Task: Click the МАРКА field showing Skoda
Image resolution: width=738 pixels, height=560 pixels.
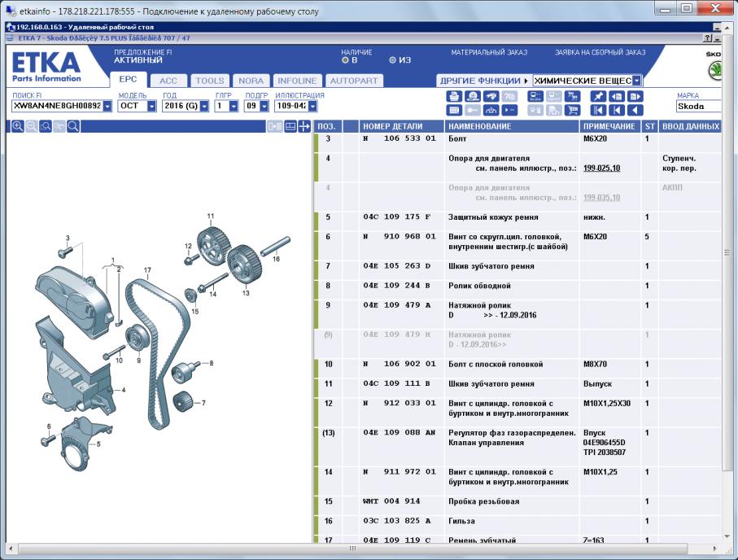Action: [698, 106]
